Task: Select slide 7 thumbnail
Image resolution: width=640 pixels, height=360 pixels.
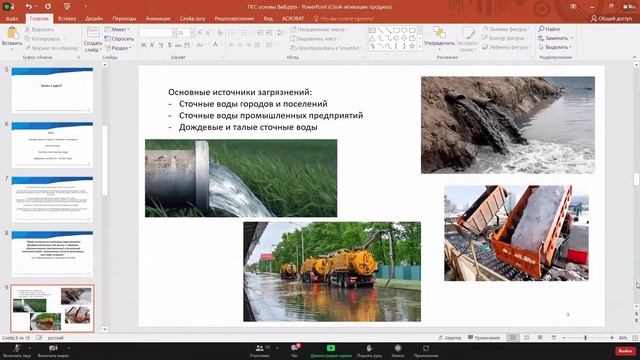Action: pyautogui.click(x=52, y=199)
